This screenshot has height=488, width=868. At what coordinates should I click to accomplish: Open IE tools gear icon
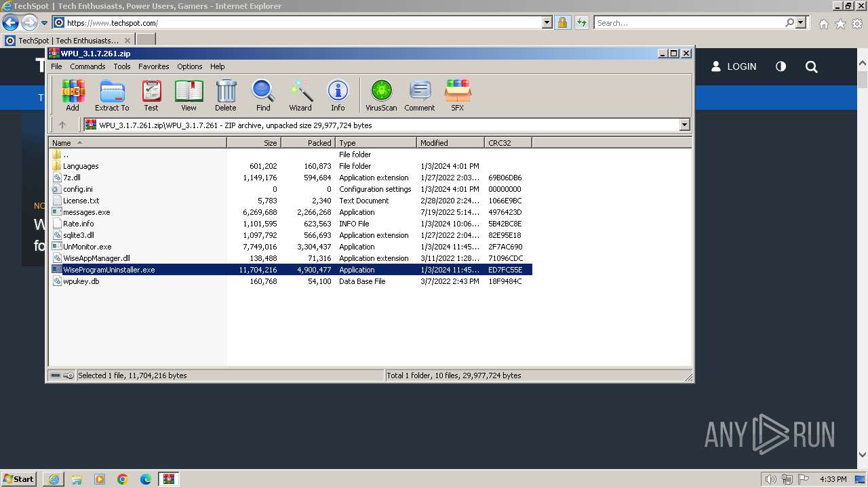857,24
